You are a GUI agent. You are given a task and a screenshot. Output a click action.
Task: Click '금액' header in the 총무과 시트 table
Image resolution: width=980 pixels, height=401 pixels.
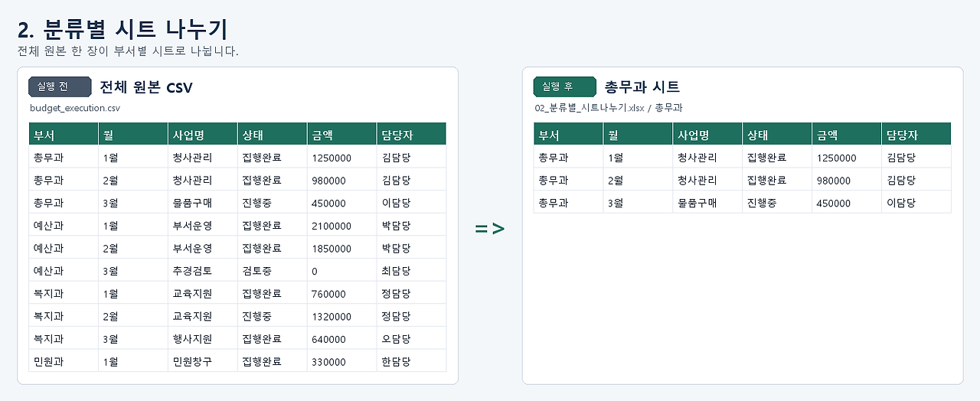click(x=848, y=134)
